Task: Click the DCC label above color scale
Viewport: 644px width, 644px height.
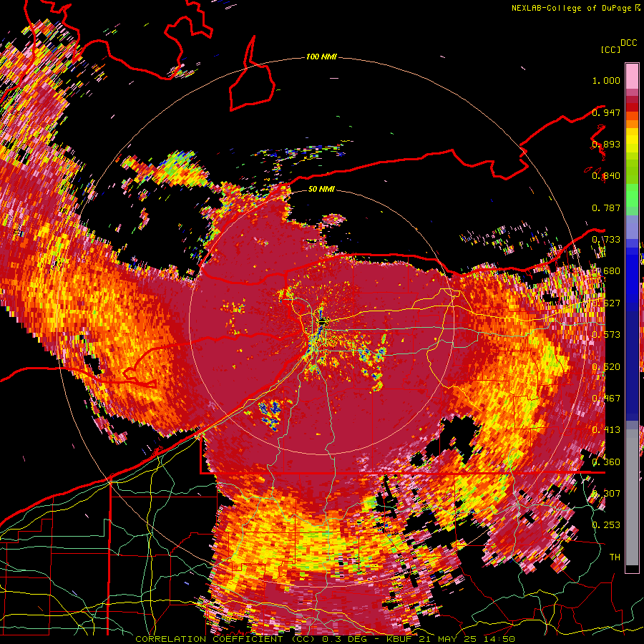Action: 628,43
